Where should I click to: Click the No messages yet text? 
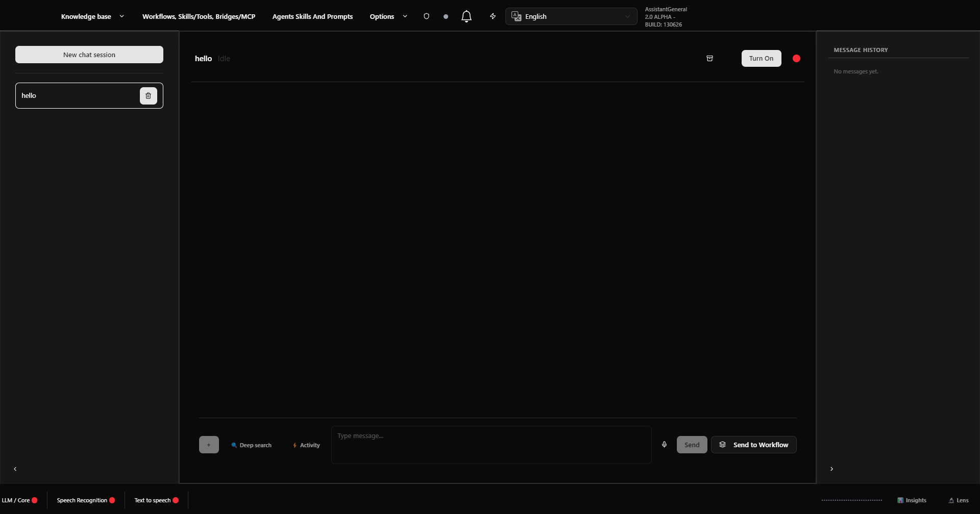(856, 71)
